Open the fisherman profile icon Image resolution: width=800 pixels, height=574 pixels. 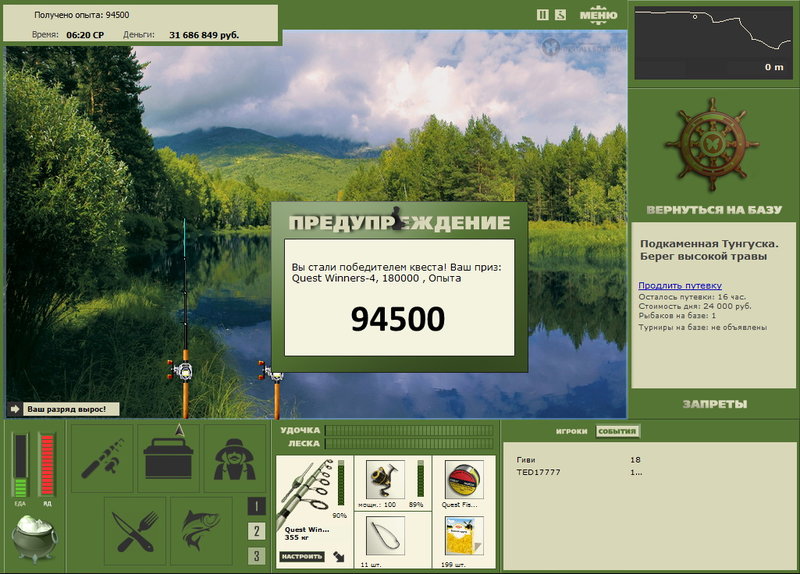pos(235,458)
